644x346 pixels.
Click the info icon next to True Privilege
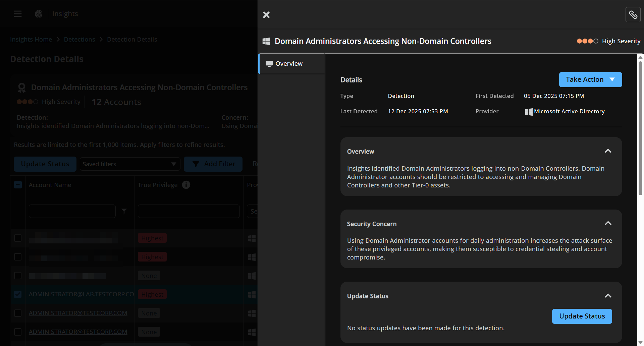(x=186, y=185)
